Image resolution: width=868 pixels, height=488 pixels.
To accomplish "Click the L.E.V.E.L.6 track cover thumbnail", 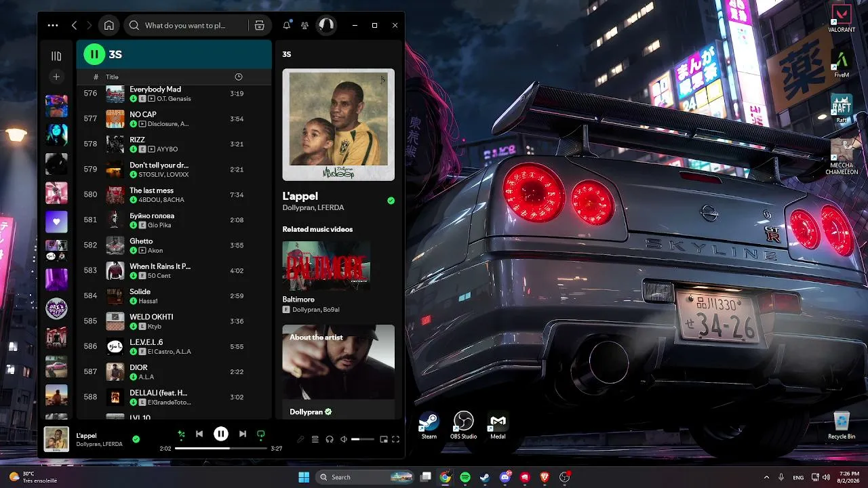I will [x=115, y=346].
